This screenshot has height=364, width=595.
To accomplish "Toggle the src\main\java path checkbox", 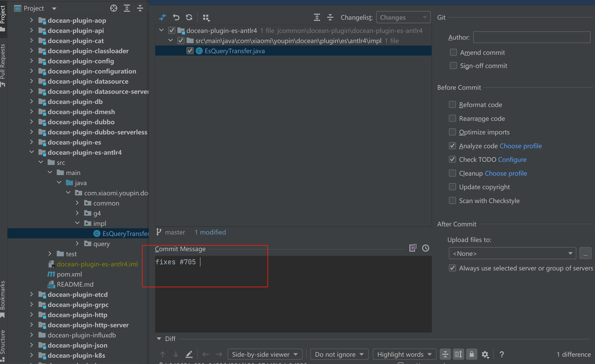I will [x=181, y=41].
